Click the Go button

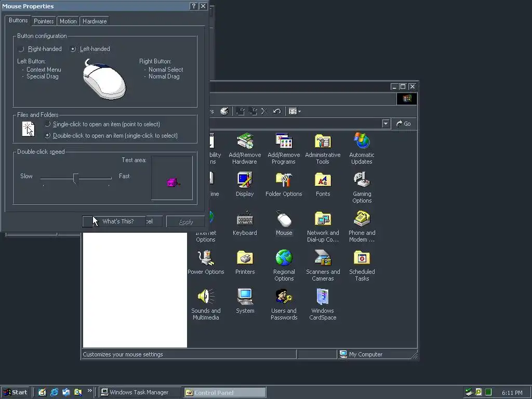point(404,124)
